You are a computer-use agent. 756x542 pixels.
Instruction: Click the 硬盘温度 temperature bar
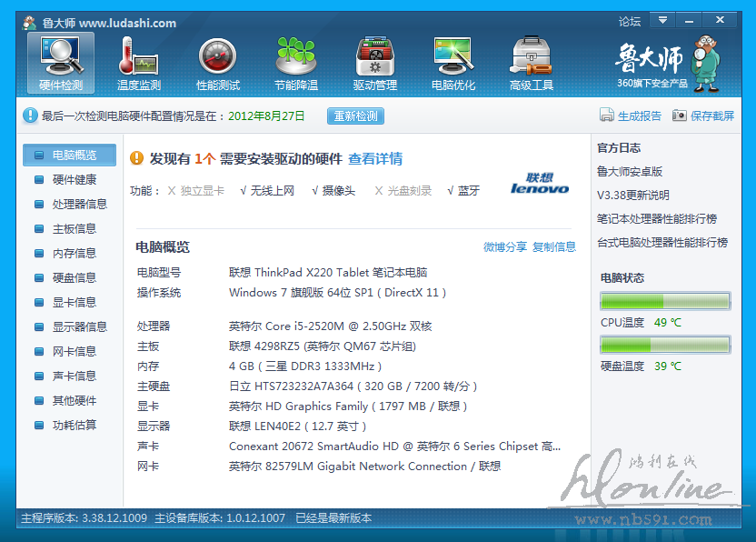pos(665,345)
